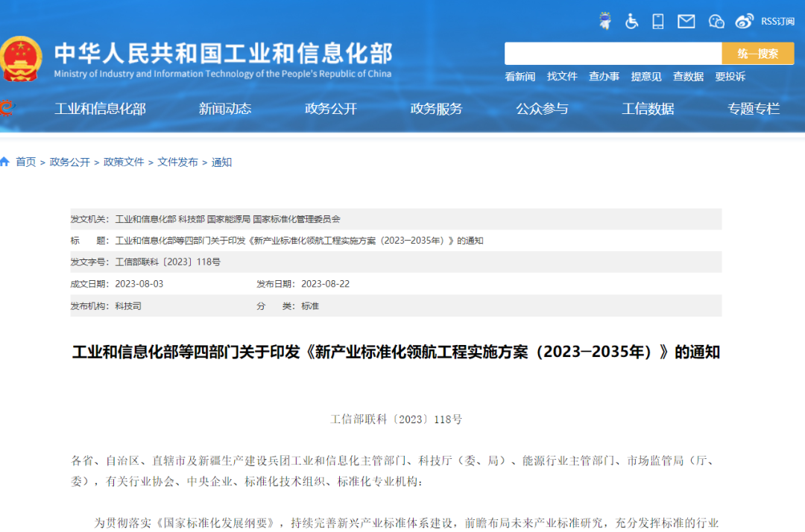Click the orange swirl icon beside navigation
This screenshot has height=532, width=805.
(x=7, y=108)
